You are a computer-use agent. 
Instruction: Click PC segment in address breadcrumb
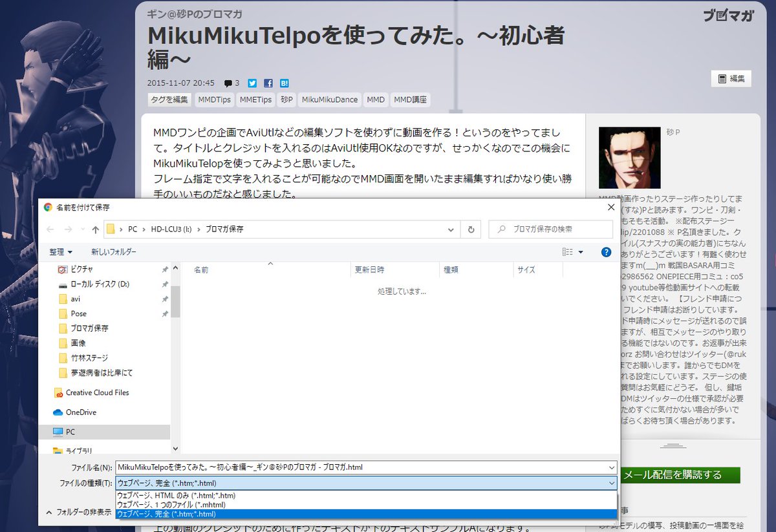[x=133, y=229]
